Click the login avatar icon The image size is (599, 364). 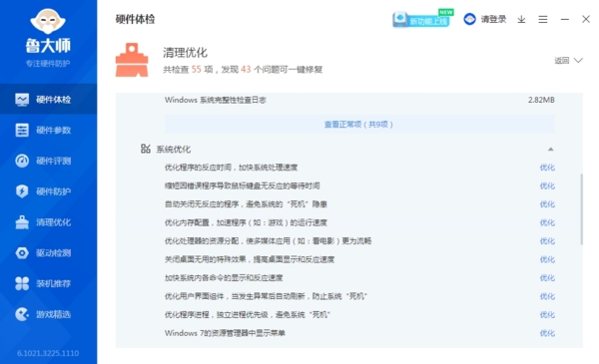pos(469,19)
